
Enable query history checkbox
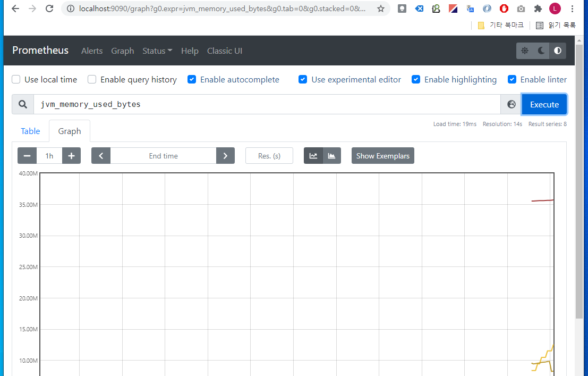[92, 79]
